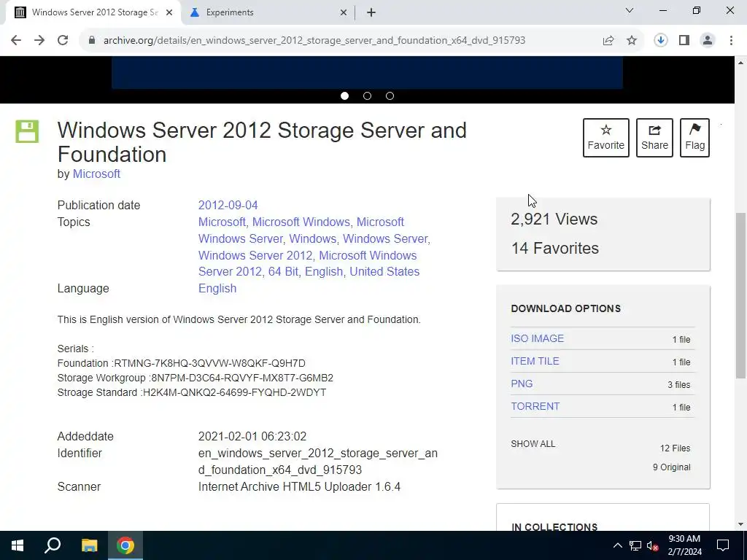Click the page vertical scrollbar thumb
This screenshot has height=560, width=747.
pyautogui.click(x=740, y=295)
